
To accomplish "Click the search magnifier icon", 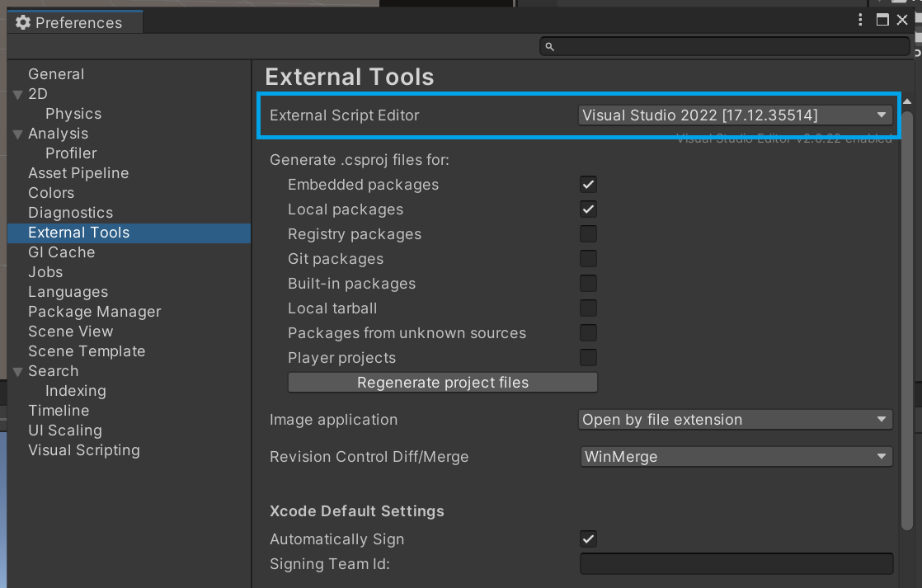I will click(550, 46).
